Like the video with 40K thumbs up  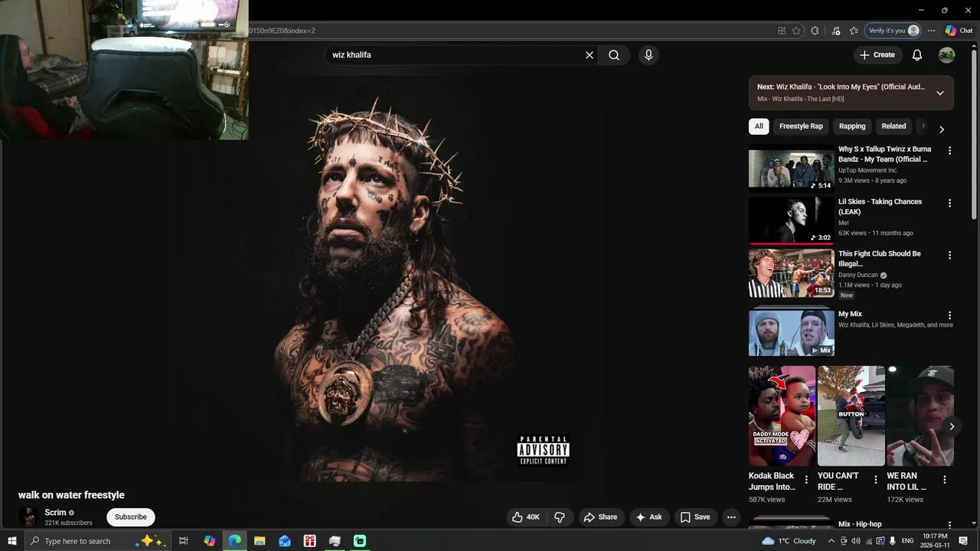(x=527, y=517)
